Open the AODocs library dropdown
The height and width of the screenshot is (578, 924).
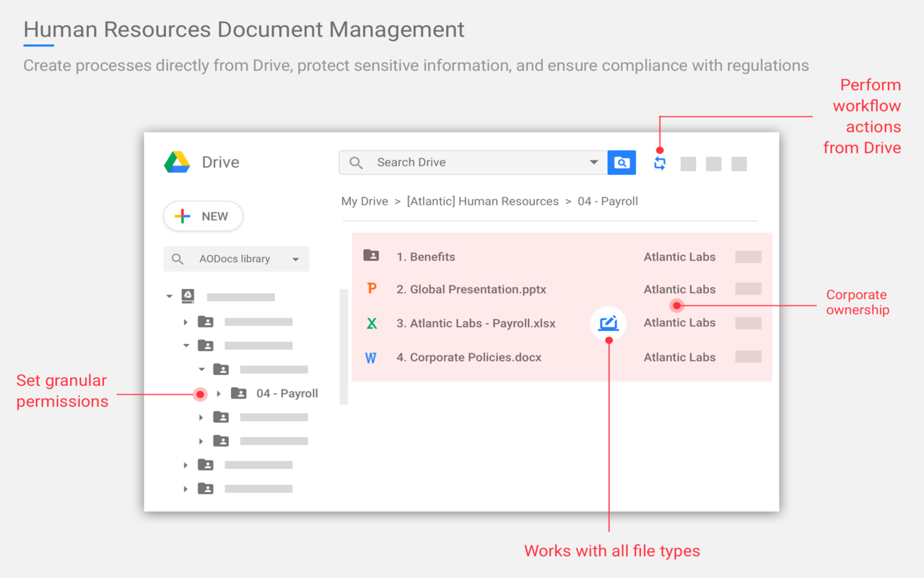[x=295, y=259]
